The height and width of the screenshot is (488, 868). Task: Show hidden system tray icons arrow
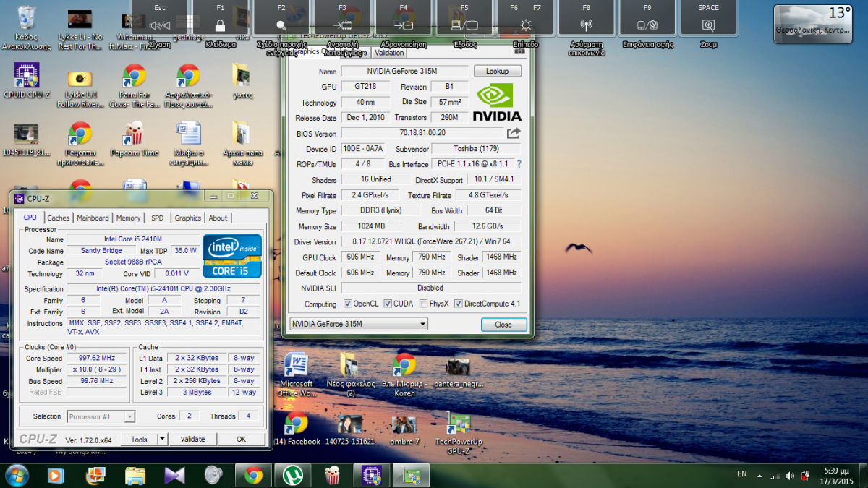760,476
